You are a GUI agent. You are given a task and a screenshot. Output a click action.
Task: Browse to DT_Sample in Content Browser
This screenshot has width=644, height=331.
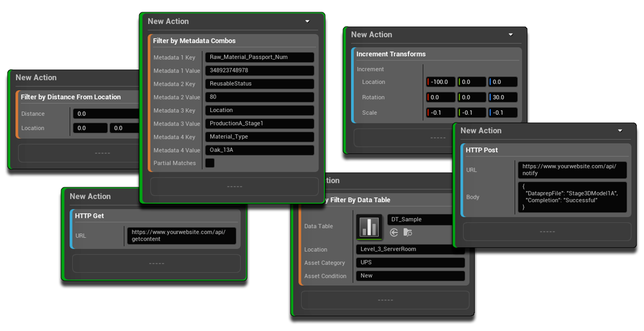(407, 233)
